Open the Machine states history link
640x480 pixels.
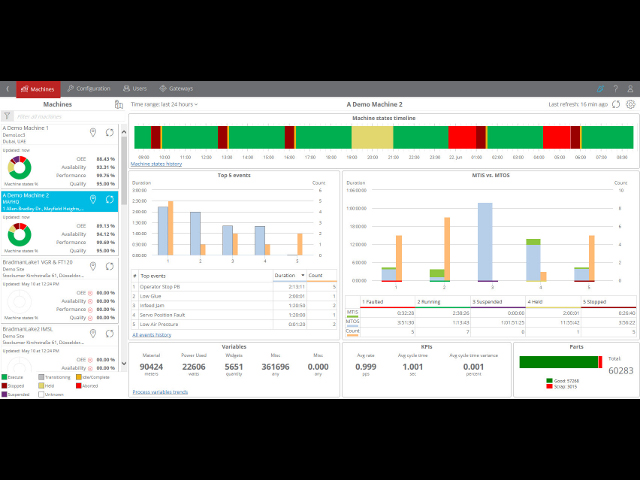click(x=157, y=164)
